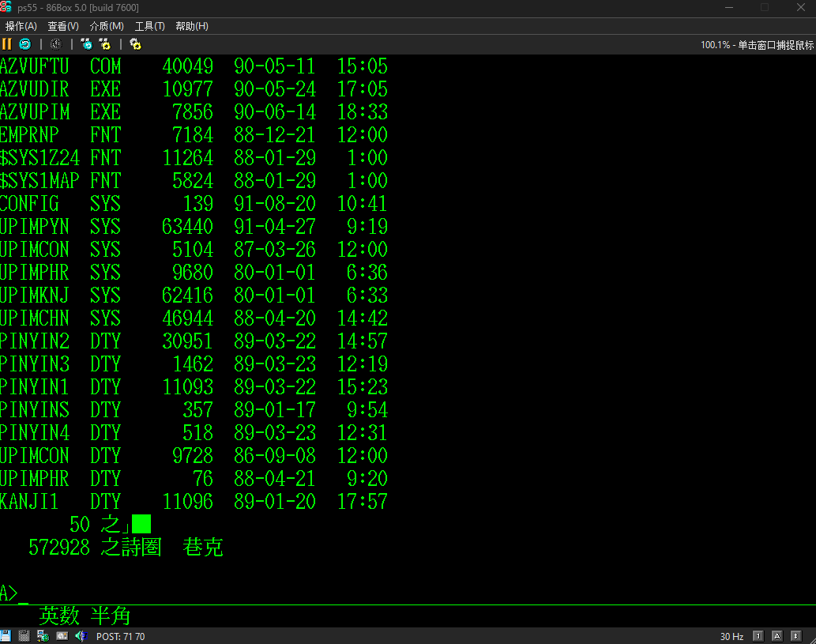The height and width of the screenshot is (644, 816).
Task: Expand the 工具(T) tools menu
Action: 150,26
